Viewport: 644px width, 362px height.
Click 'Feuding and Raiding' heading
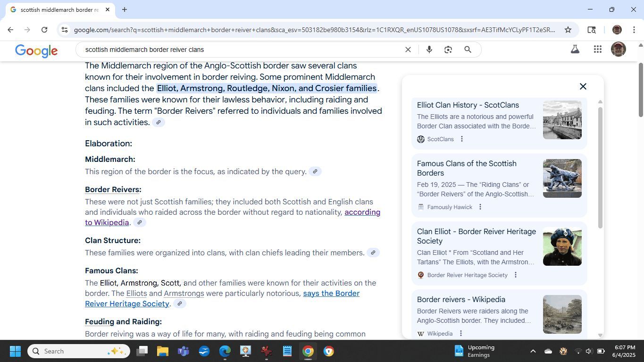click(123, 321)
